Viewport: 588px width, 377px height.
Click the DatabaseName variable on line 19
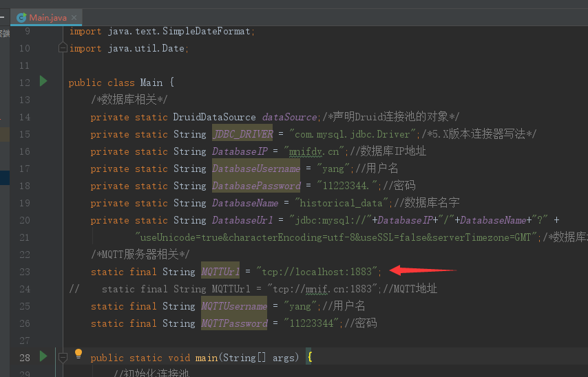click(245, 203)
